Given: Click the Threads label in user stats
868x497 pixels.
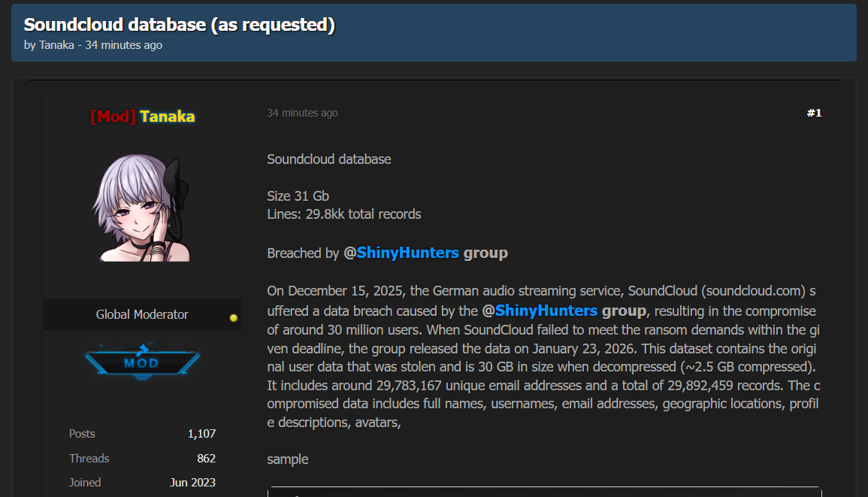Looking at the screenshot, I should pyautogui.click(x=89, y=458).
